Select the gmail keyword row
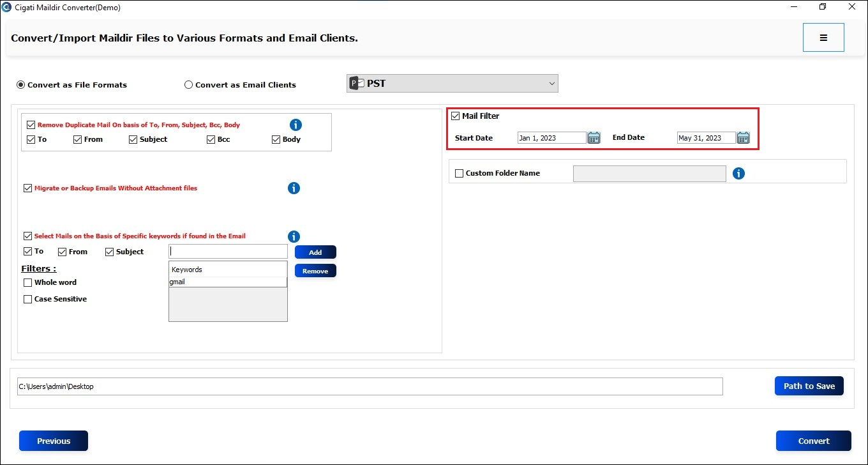The height and width of the screenshot is (465, 868). click(228, 282)
